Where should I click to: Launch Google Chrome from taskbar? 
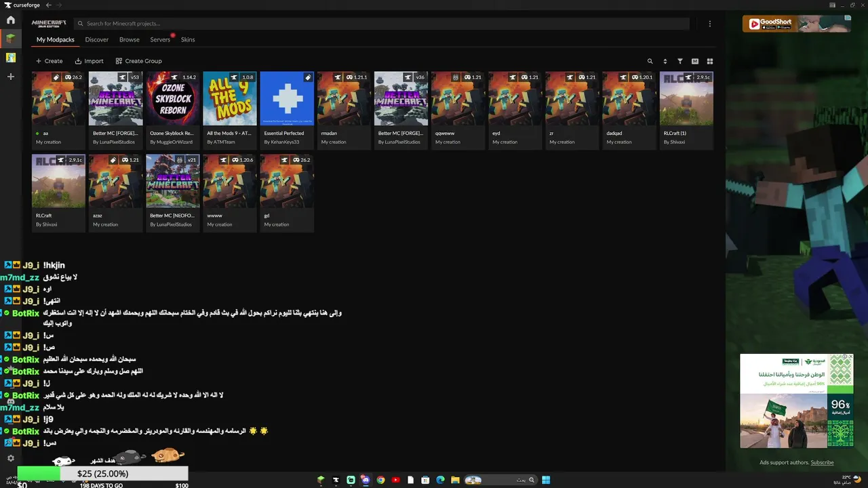(380, 480)
